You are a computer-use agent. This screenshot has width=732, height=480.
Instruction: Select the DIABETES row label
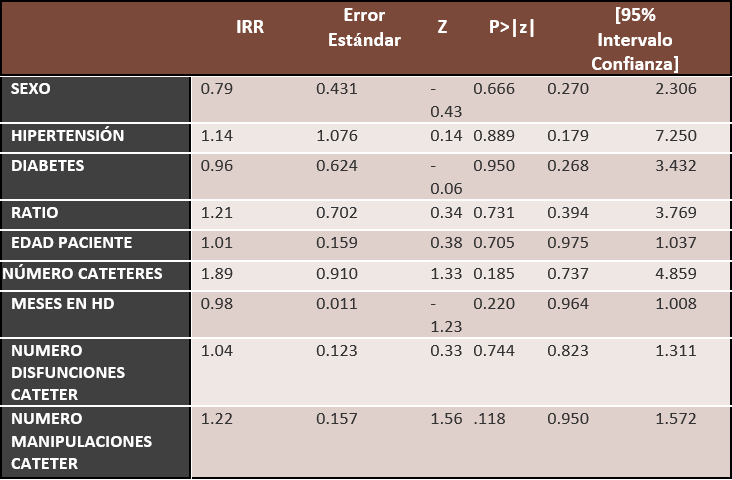click(47, 165)
